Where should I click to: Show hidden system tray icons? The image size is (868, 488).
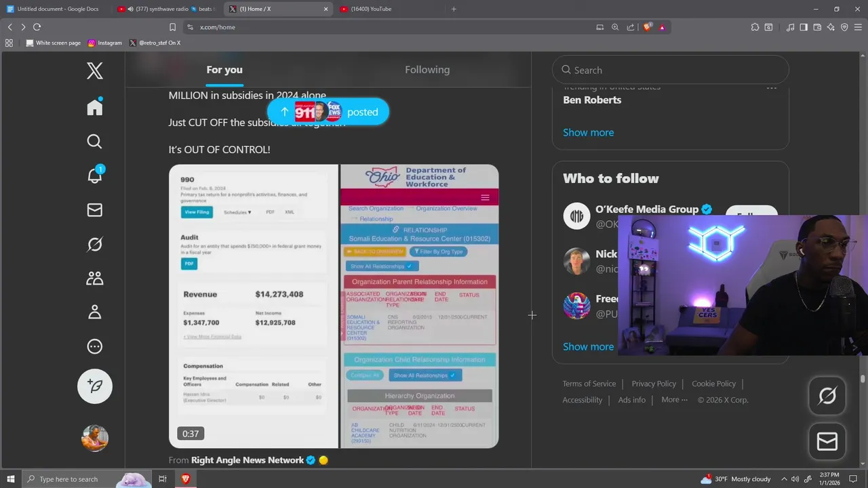click(784, 479)
